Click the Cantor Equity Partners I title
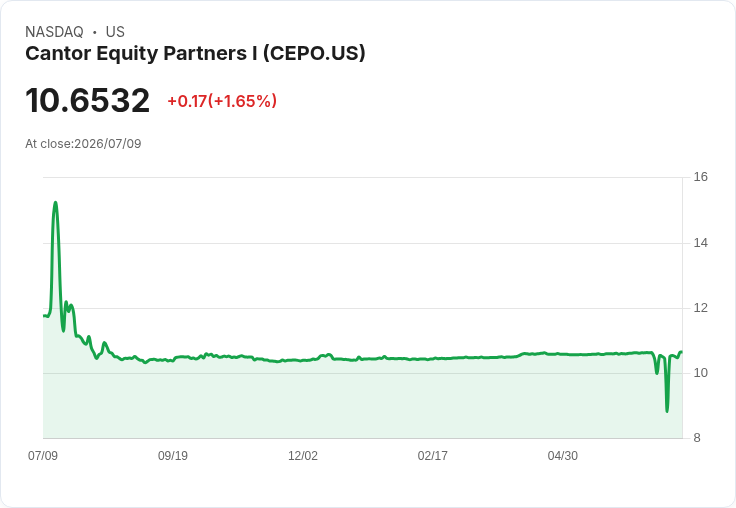 195,54
